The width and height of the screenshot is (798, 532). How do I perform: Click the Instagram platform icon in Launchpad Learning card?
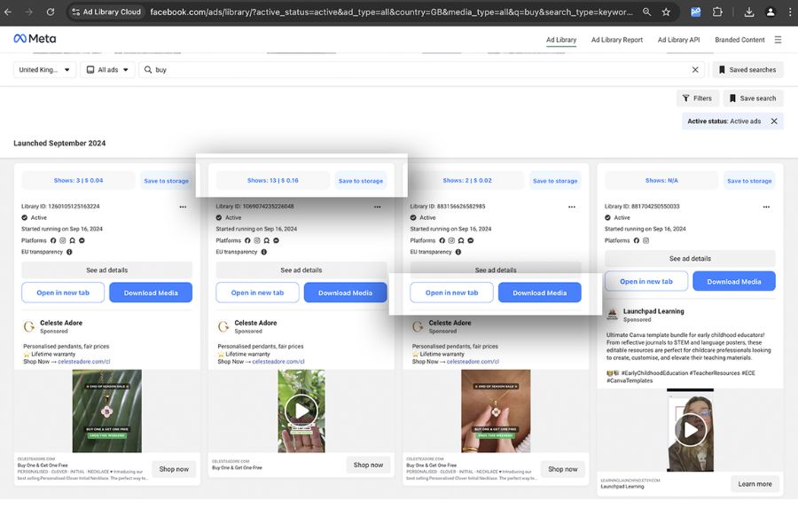tap(645, 240)
